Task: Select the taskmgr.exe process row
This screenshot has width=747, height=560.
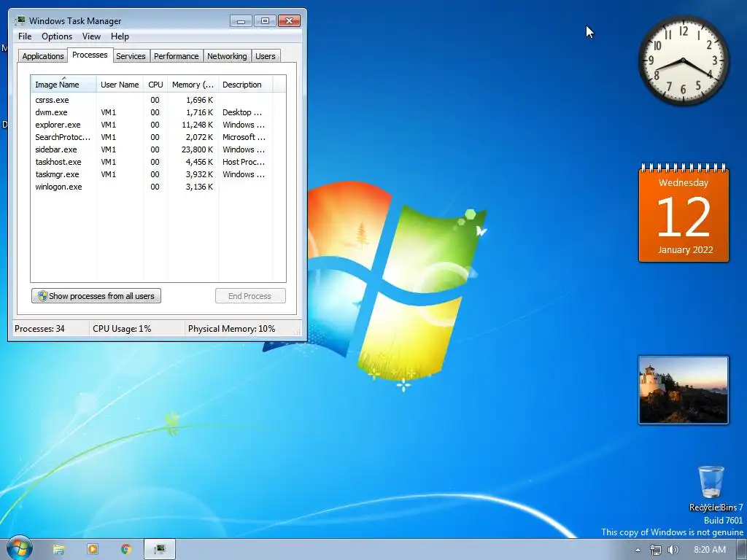Action: (152, 174)
